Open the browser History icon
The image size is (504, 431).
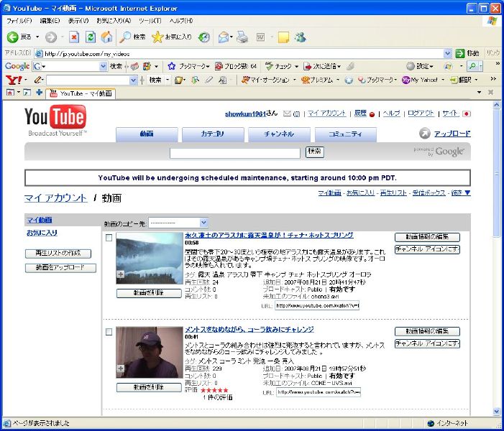coord(204,37)
